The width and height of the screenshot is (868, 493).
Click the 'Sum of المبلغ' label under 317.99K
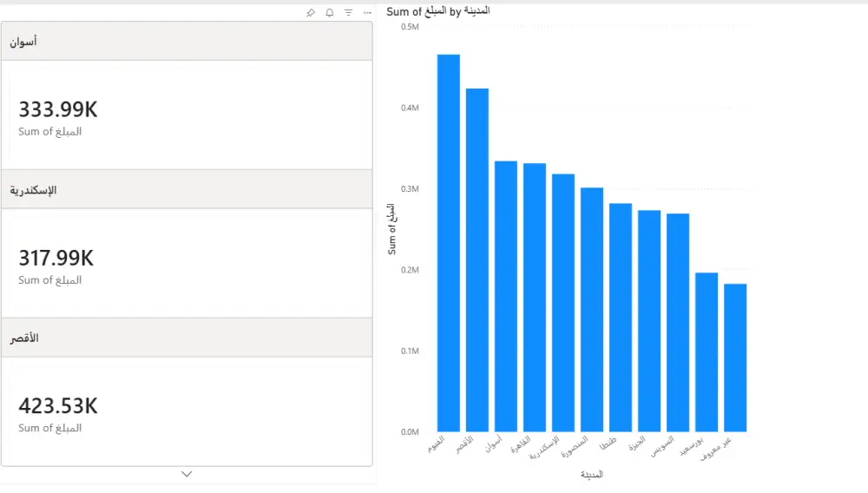tap(49, 280)
